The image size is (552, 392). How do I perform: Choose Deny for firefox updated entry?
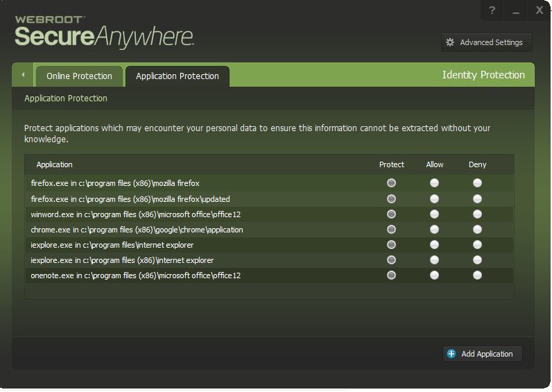[477, 198]
